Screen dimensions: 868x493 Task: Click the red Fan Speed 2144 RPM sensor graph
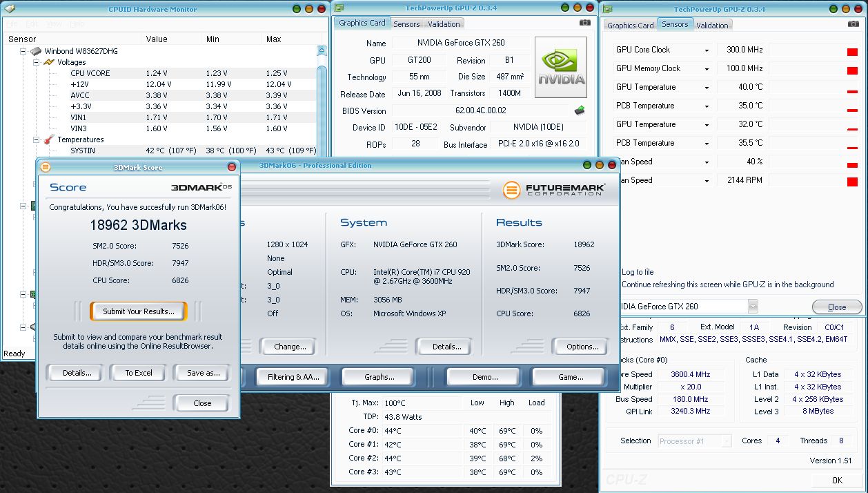tap(852, 182)
